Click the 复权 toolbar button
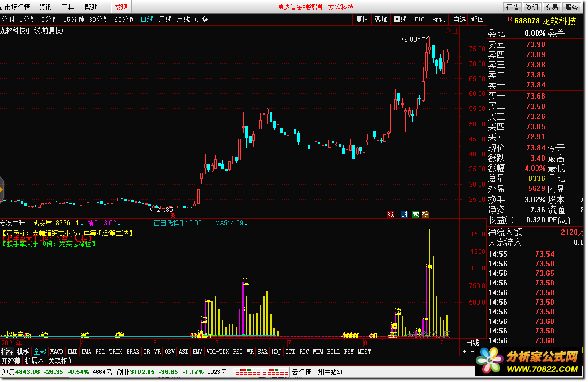This screenshot has width=588, height=382. tap(362, 20)
